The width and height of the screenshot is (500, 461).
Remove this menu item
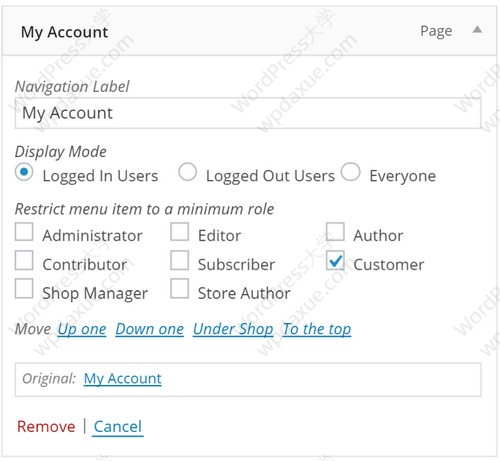click(x=46, y=427)
